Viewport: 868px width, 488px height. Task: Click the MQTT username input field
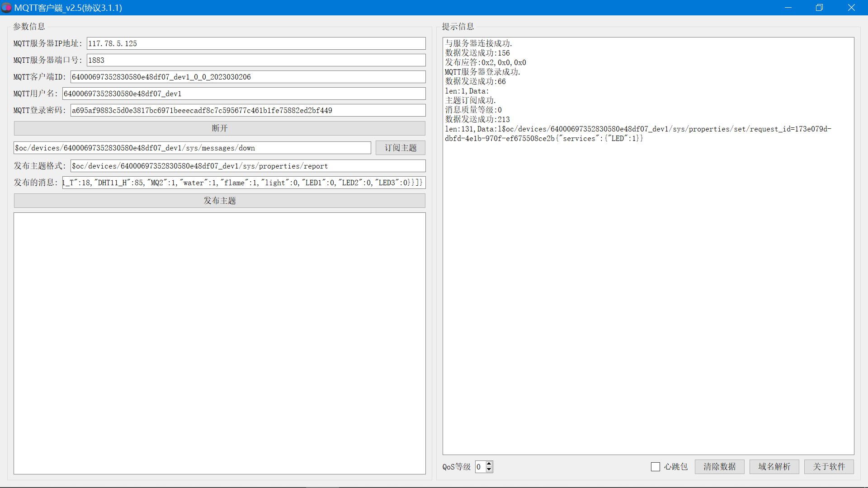point(244,94)
